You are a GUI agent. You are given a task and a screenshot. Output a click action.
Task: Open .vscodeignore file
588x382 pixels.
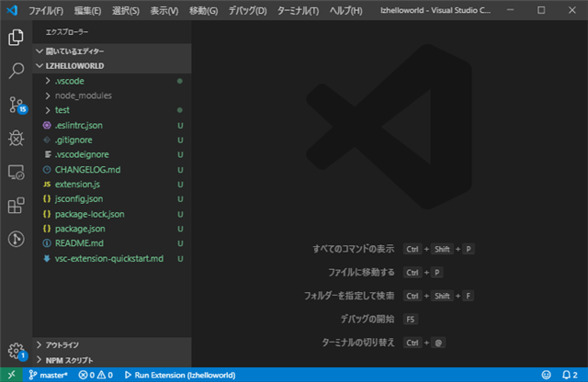click(112, 154)
